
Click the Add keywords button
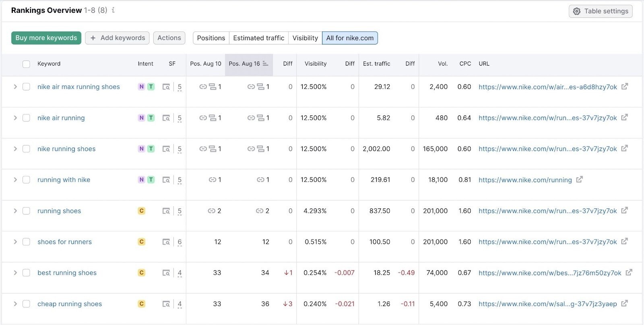pyautogui.click(x=117, y=38)
